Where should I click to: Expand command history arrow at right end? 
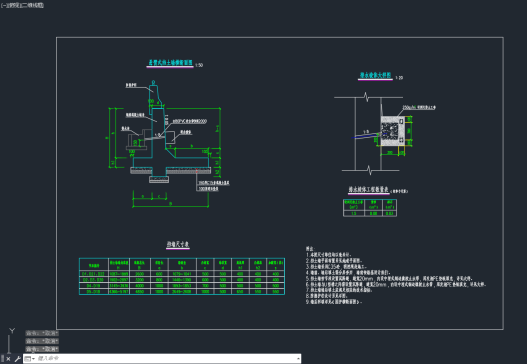(x=298, y=359)
